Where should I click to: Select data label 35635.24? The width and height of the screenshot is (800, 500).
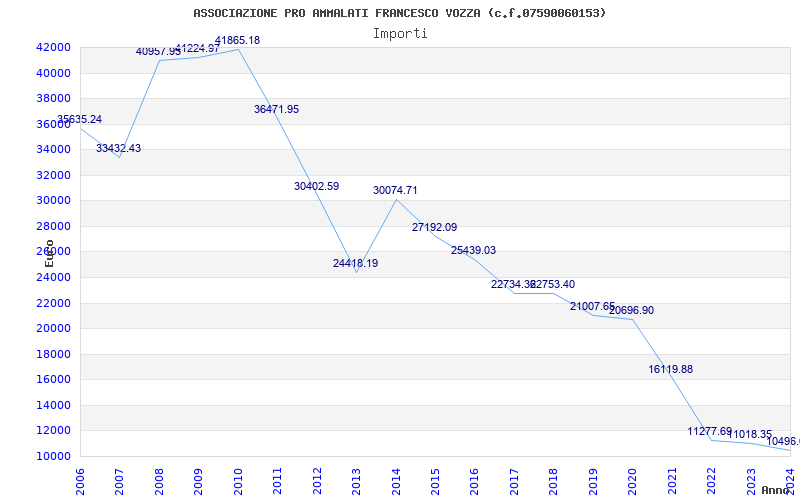pyautogui.click(x=79, y=119)
